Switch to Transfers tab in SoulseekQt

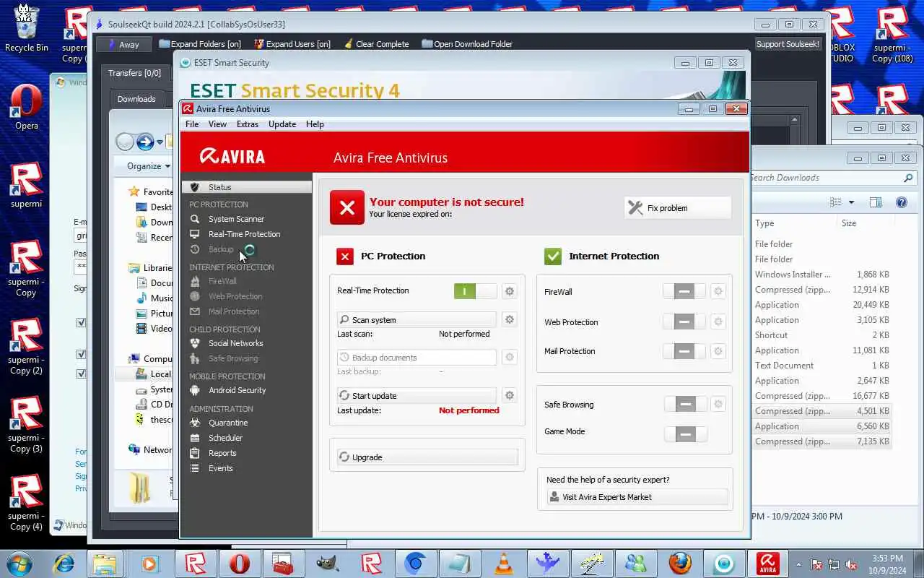135,73
